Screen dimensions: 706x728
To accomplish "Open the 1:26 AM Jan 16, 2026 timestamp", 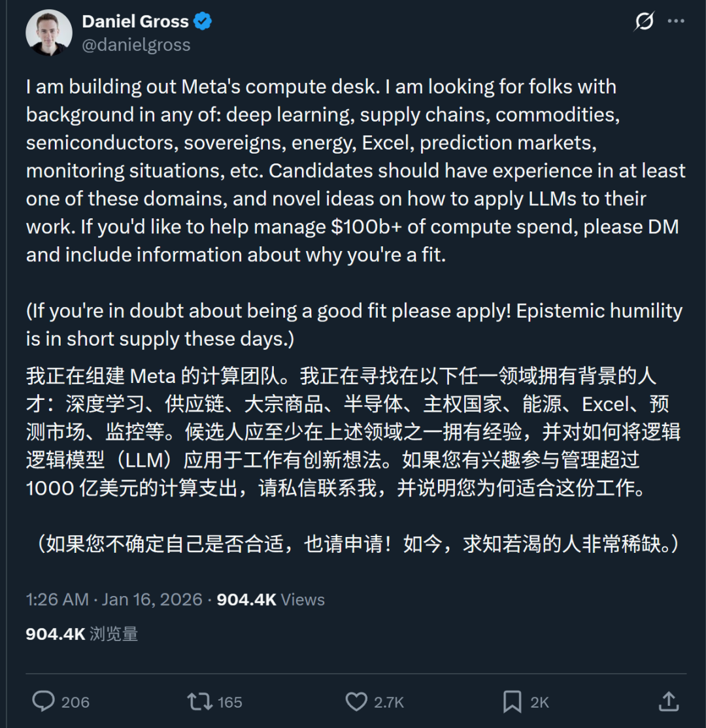I will point(114,599).
